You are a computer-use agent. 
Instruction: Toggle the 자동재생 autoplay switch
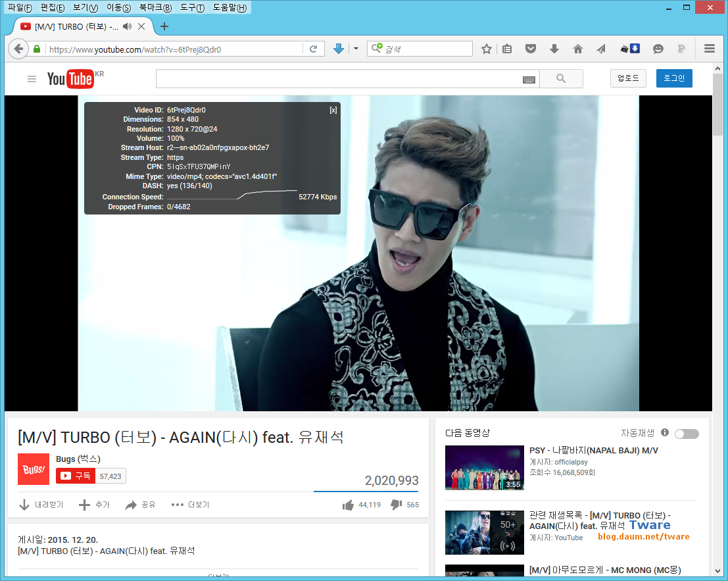point(687,434)
